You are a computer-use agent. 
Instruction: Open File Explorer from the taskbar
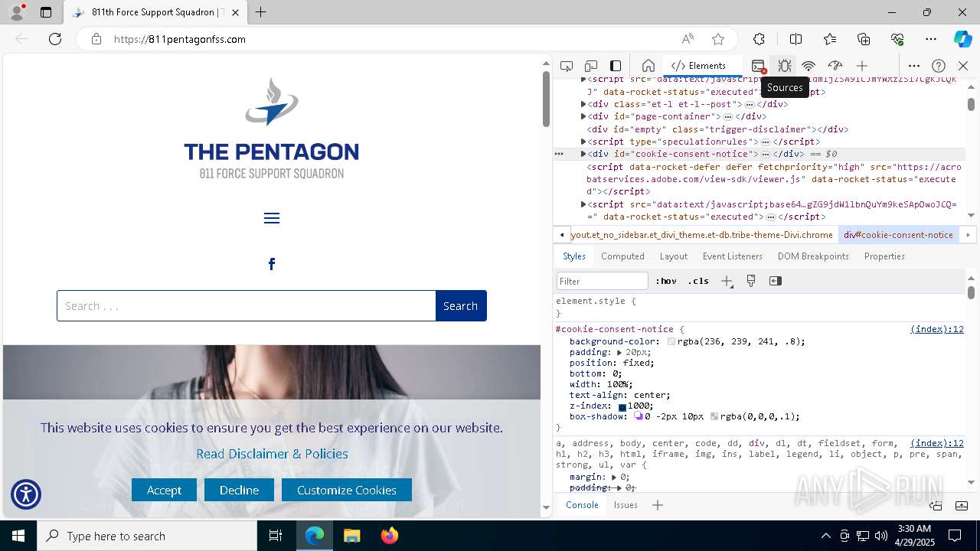pos(351,536)
